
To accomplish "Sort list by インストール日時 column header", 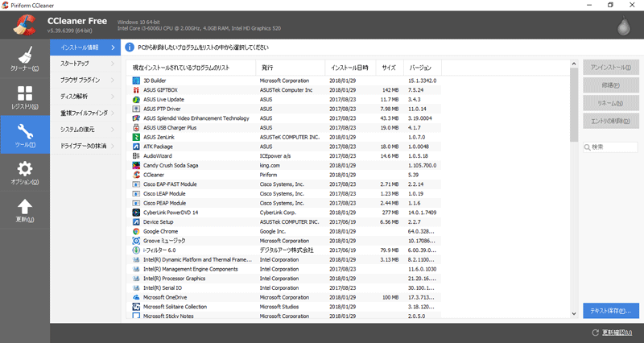I will (x=350, y=68).
